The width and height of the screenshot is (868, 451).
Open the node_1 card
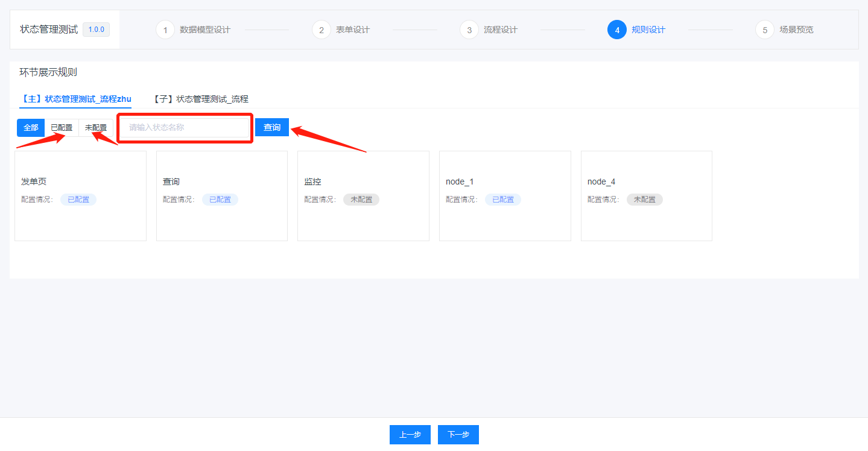point(505,196)
